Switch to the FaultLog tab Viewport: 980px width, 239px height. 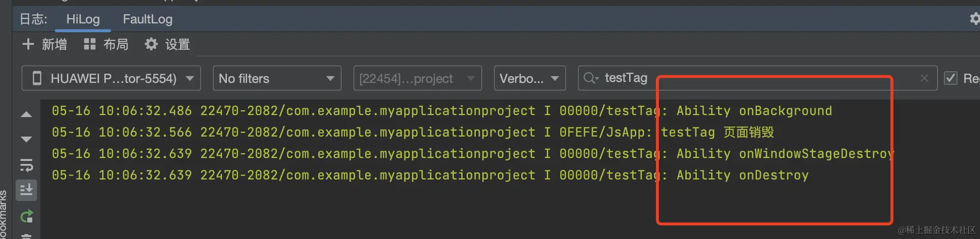click(x=147, y=20)
